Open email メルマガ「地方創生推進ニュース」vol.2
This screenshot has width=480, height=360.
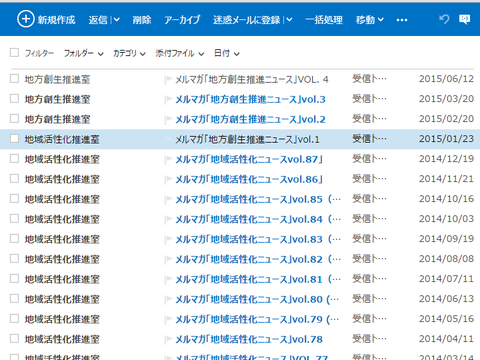(x=250, y=119)
